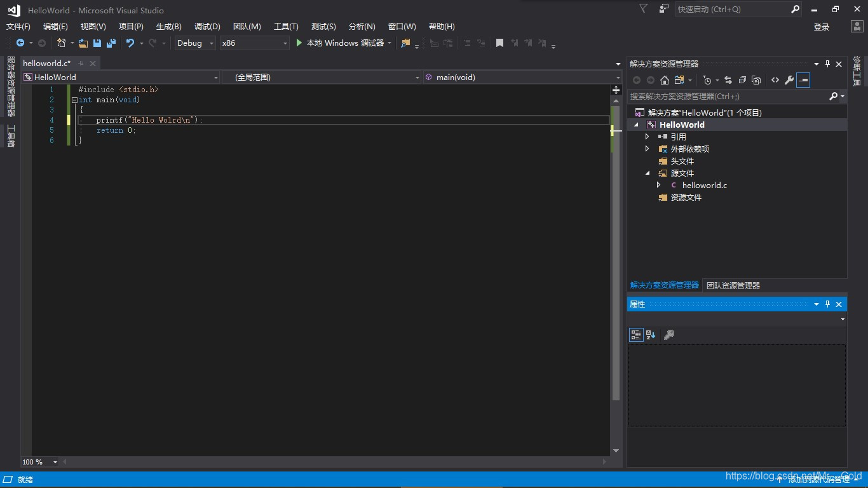The height and width of the screenshot is (488, 868).
Task: Click the Open File folder icon
Action: [83, 43]
